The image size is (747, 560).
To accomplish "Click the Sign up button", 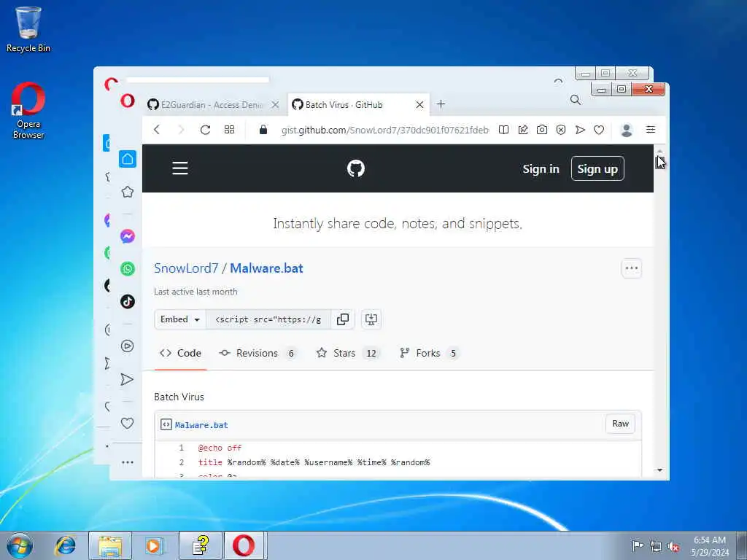I will pos(597,168).
